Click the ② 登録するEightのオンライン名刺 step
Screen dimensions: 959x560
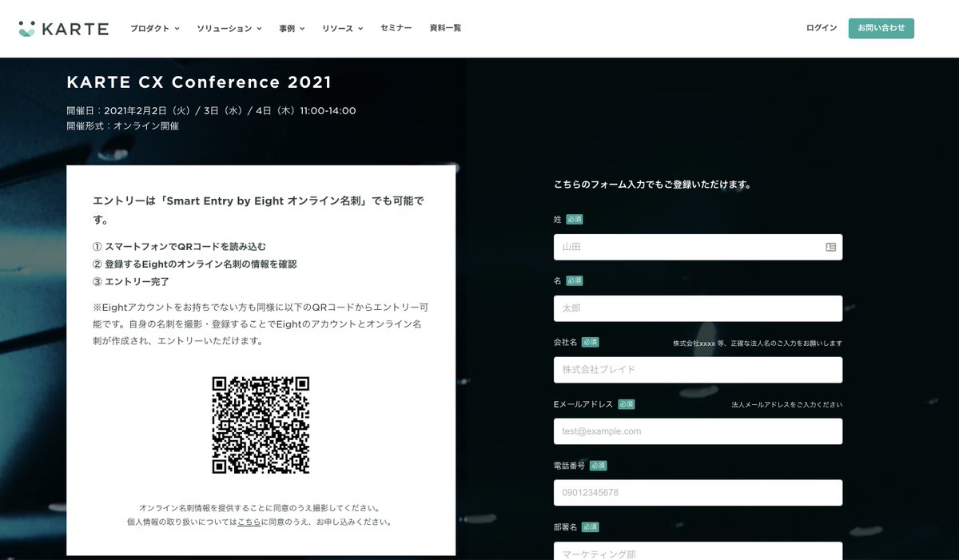[x=195, y=264]
